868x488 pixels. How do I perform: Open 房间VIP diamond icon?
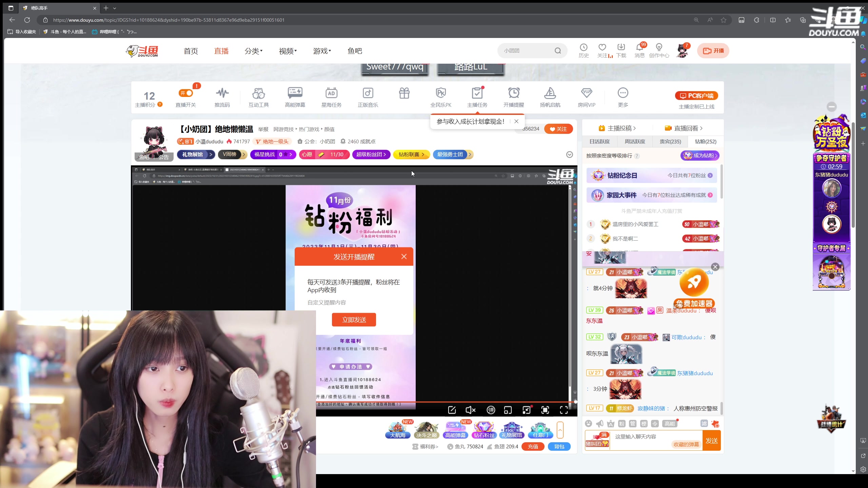click(587, 98)
